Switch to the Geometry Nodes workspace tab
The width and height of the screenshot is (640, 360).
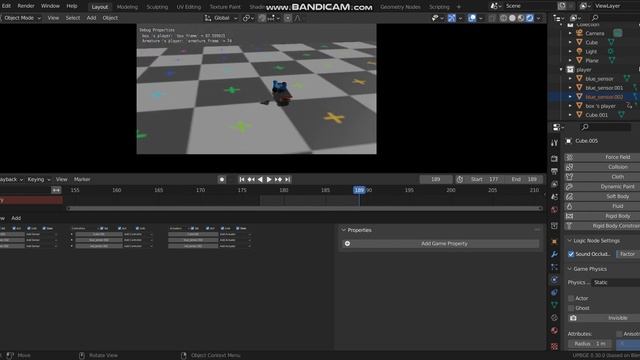click(x=400, y=7)
